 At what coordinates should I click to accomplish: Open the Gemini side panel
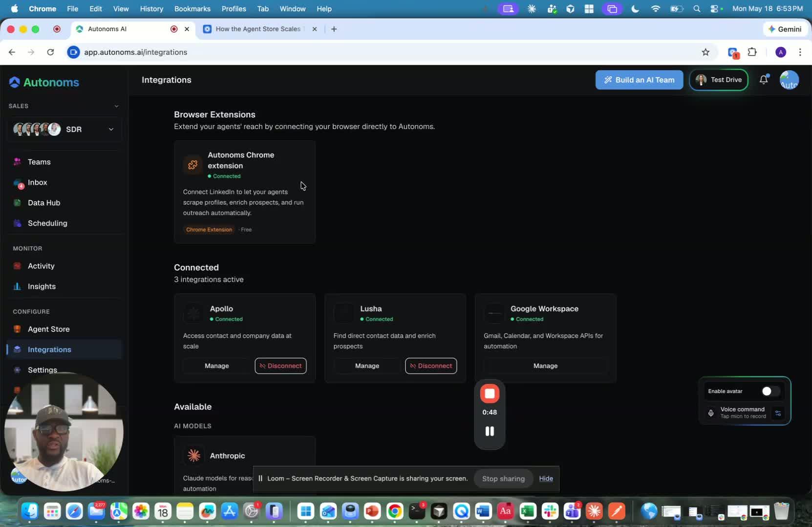point(785,29)
